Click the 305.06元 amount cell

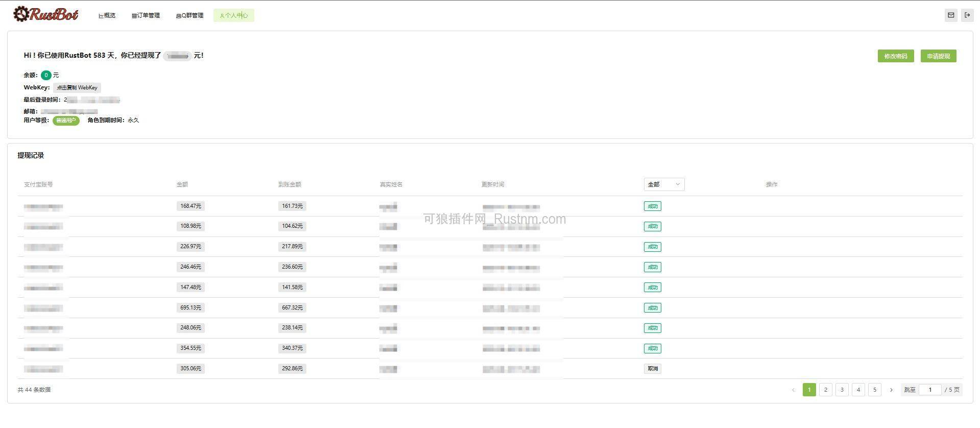click(x=190, y=369)
